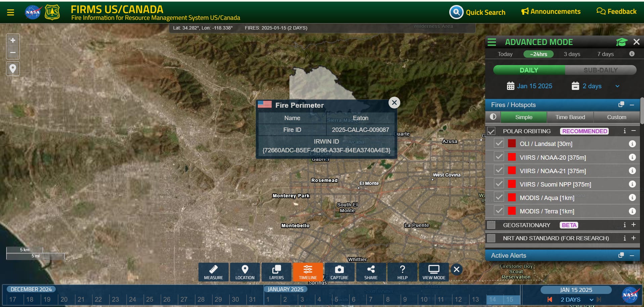
Task: Open info icon beside 7 days
Action: [632, 54]
